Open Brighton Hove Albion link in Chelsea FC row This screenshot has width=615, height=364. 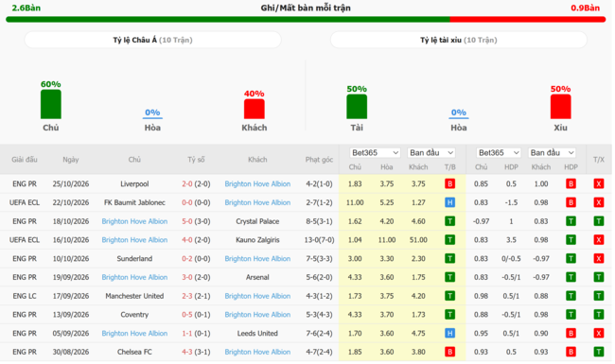click(257, 352)
